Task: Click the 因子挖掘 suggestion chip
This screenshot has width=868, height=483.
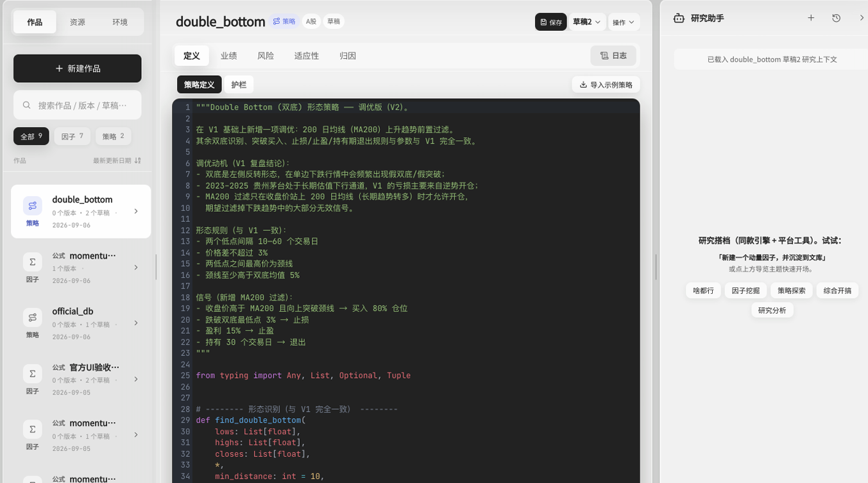Action: [746, 291]
